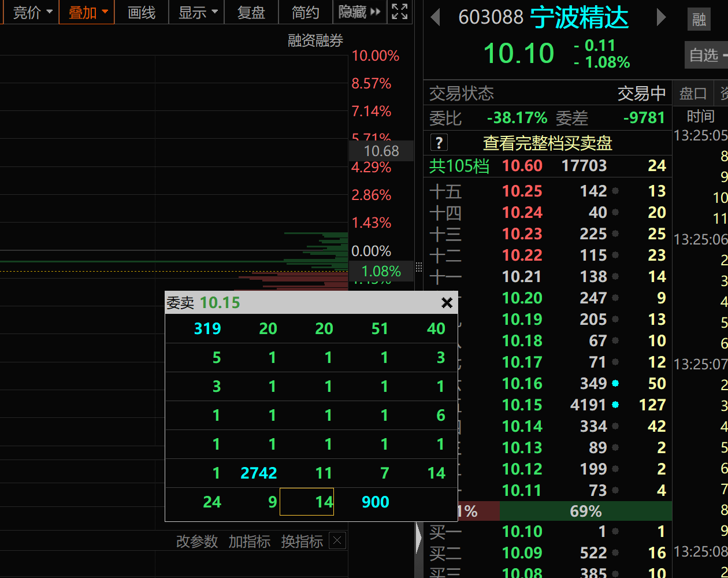Select sell price 10.11 row

tap(548, 490)
